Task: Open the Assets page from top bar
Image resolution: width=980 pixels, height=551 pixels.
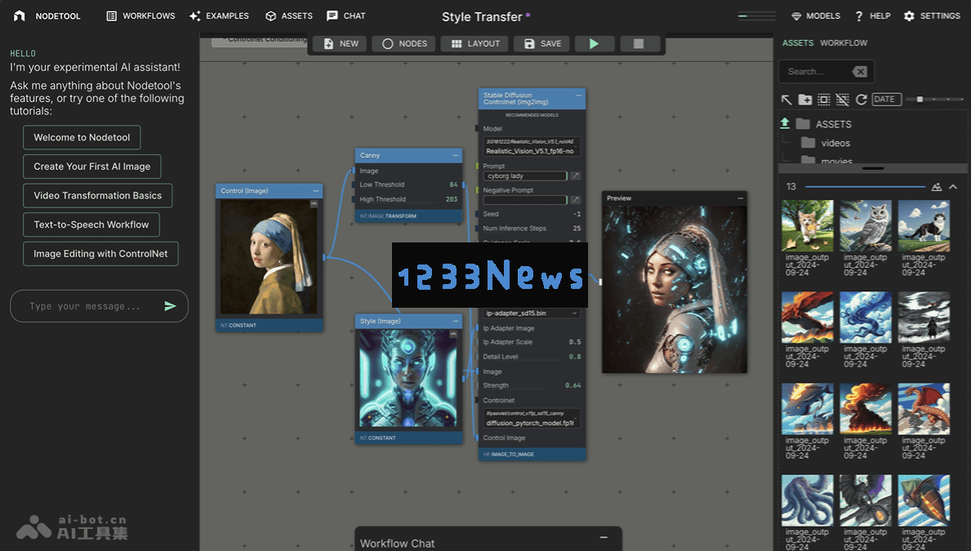Action: (x=289, y=16)
